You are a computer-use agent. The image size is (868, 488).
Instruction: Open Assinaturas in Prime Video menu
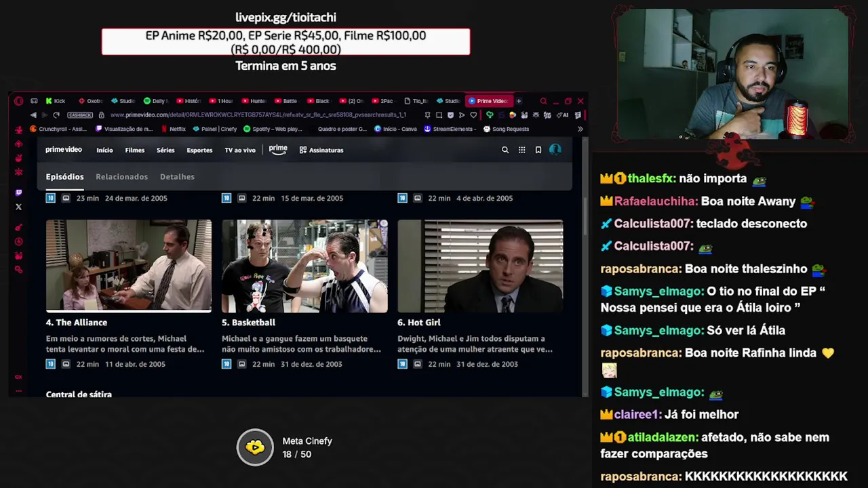pos(321,150)
